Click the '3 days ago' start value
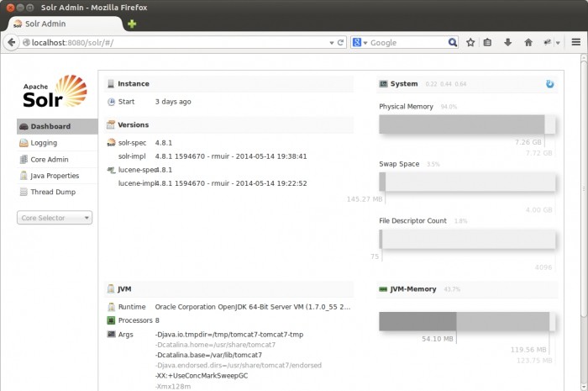The width and height of the screenshot is (588, 391). coord(173,102)
